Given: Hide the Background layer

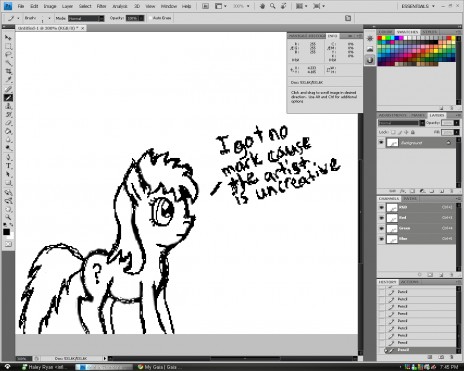Looking at the screenshot, I should (x=381, y=143).
